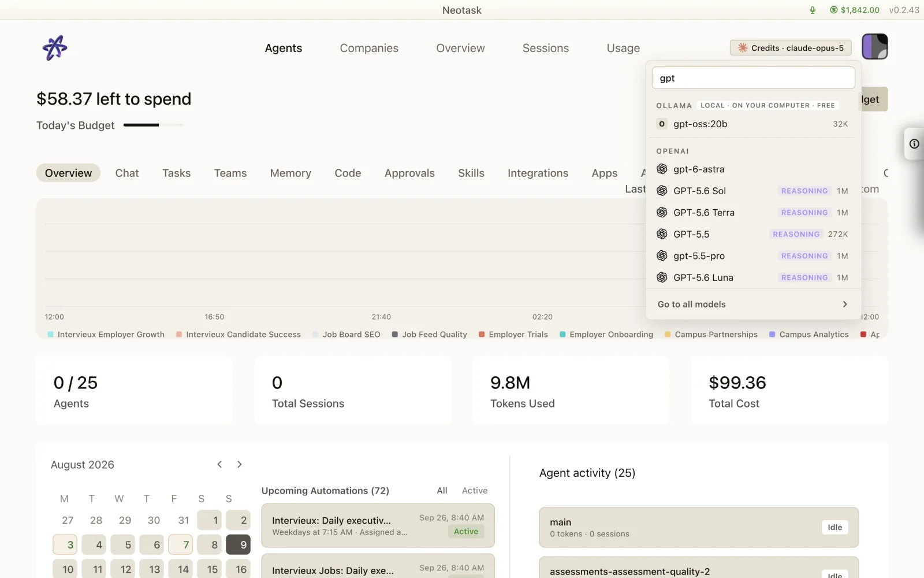Open the Credits claude-opus-5 model selector
This screenshot has height=578, width=924.
click(791, 48)
